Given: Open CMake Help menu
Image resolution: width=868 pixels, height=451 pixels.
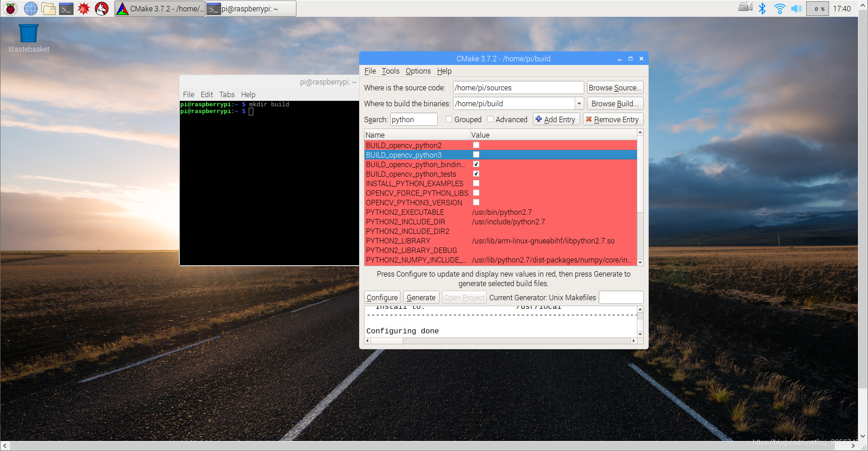Looking at the screenshot, I should (x=444, y=71).
